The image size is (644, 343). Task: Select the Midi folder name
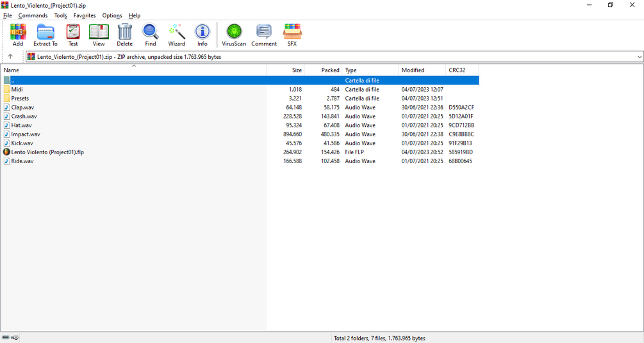[x=17, y=90]
